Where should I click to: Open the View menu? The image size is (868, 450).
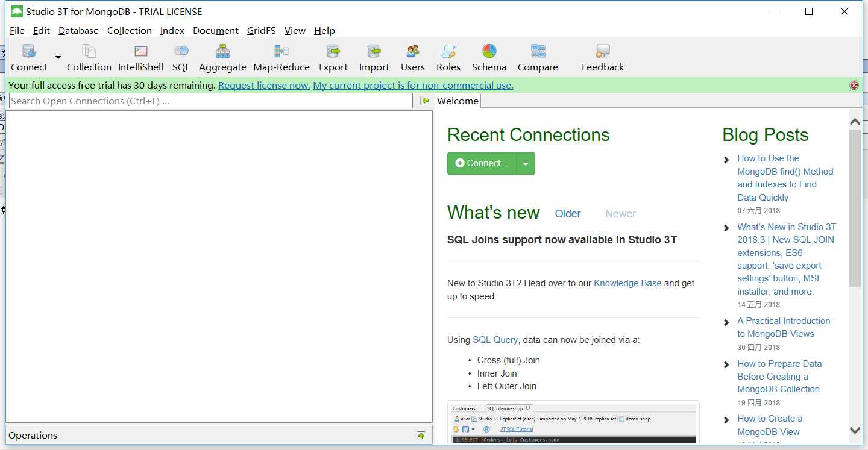(295, 30)
